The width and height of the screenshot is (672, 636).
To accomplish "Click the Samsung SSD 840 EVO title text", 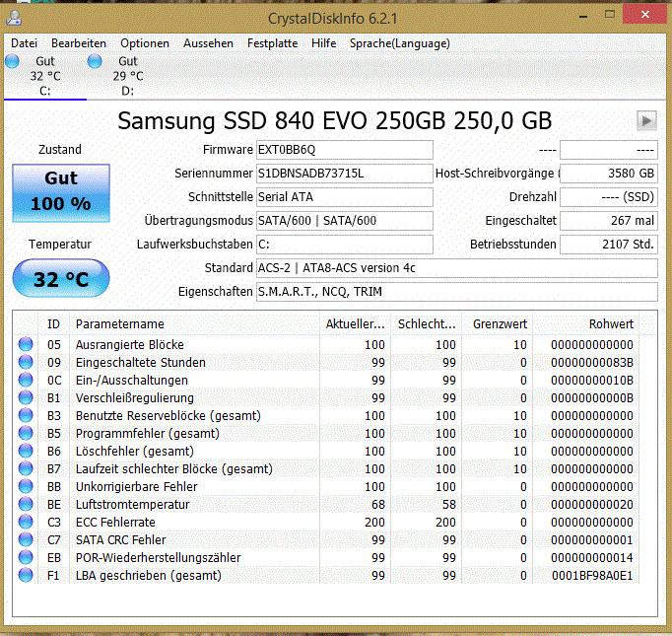I will [334, 121].
